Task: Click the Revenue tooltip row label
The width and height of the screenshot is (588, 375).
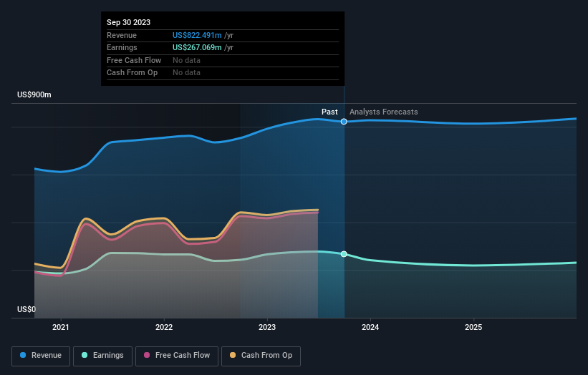Action: pyautogui.click(x=122, y=35)
